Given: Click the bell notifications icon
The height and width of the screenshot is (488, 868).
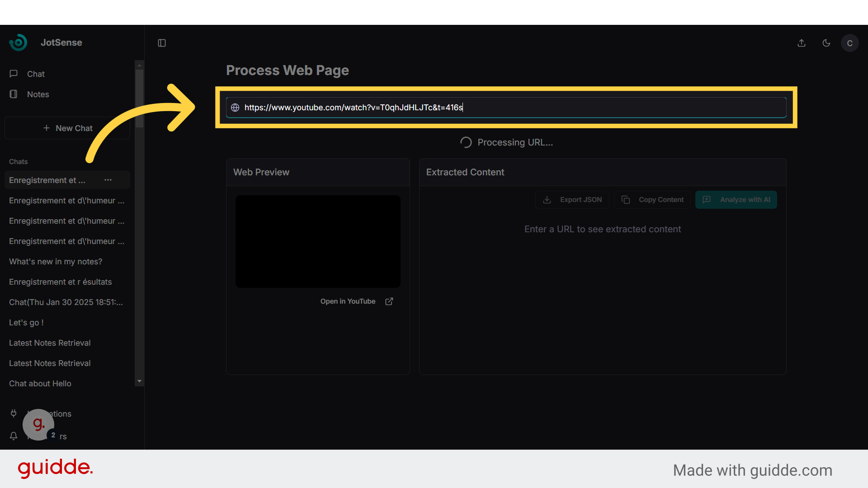Looking at the screenshot, I should tap(14, 436).
